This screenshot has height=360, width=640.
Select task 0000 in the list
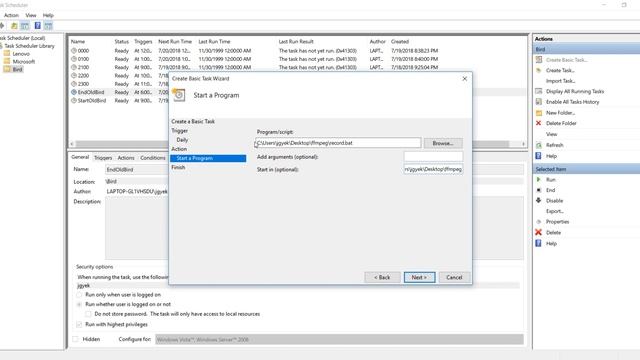tap(83, 51)
